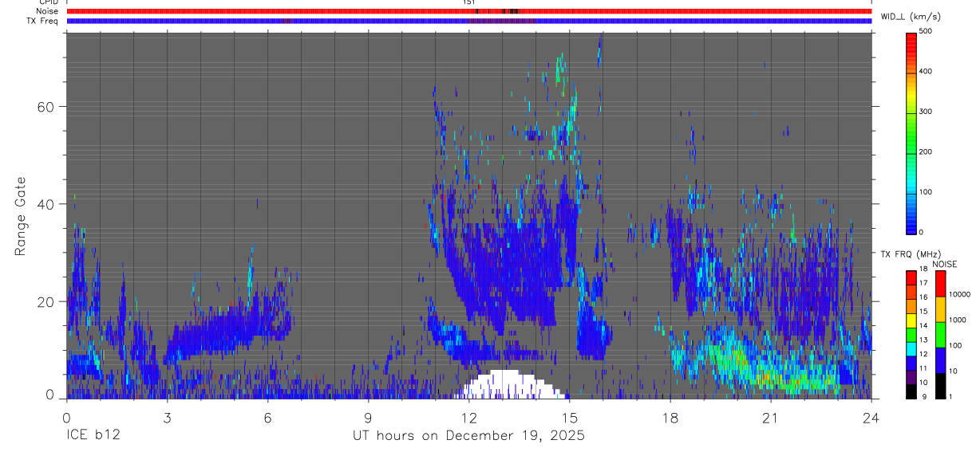The height and width of the screenshot is (452, 980).
Task: Click the 'NOISE' legend title
Action: click(x=945, y=264)
